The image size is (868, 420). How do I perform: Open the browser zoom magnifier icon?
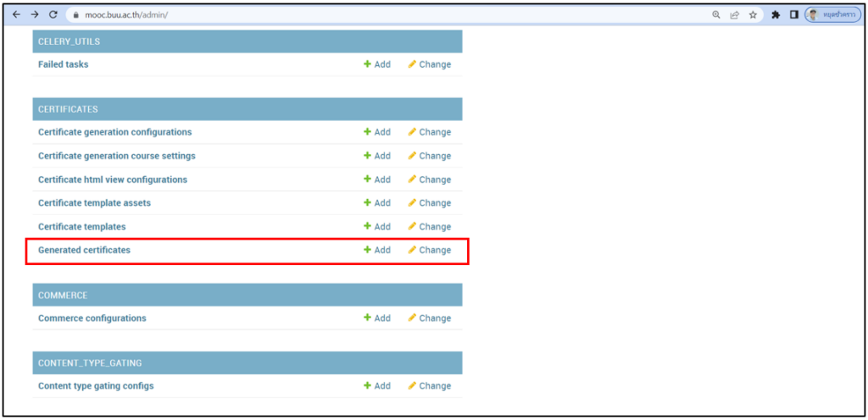716,14
